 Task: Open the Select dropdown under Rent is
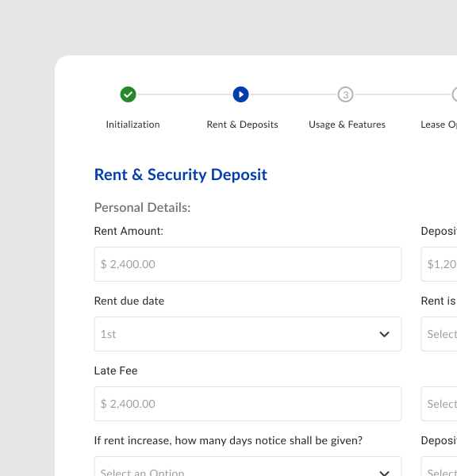click(x=439, y=334)
